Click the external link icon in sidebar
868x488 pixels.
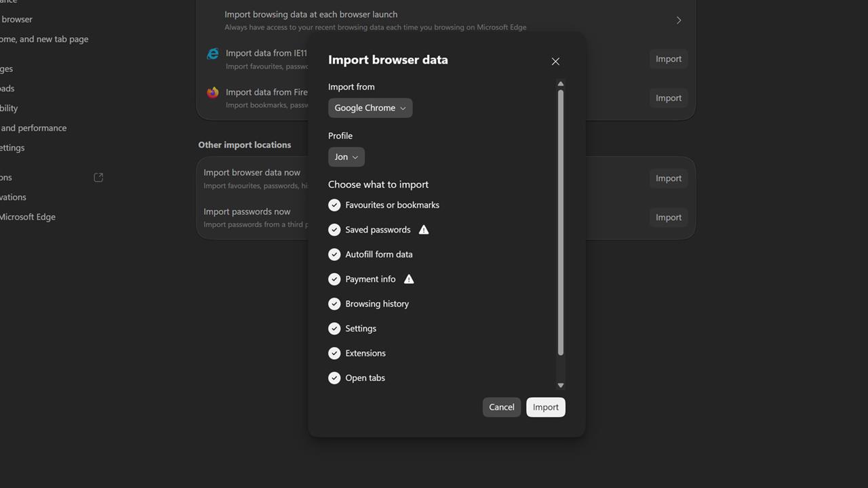coord(98,178)
